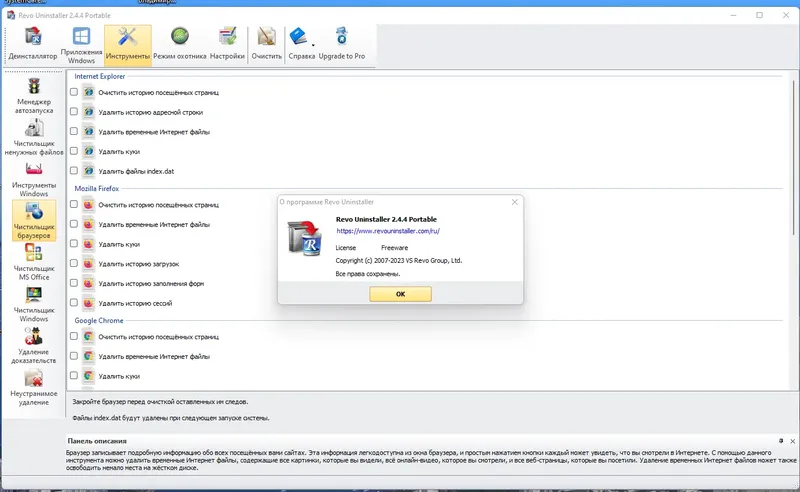Select Чистильщик браузеров sidebar tool

tap(34, 220)
